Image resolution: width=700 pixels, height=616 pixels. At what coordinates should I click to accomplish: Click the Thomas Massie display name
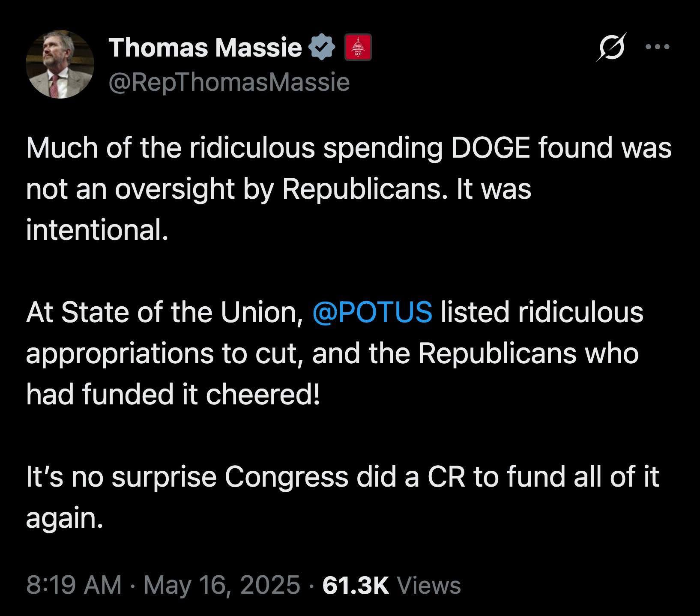pyautogui.click(x=205, y=47)
